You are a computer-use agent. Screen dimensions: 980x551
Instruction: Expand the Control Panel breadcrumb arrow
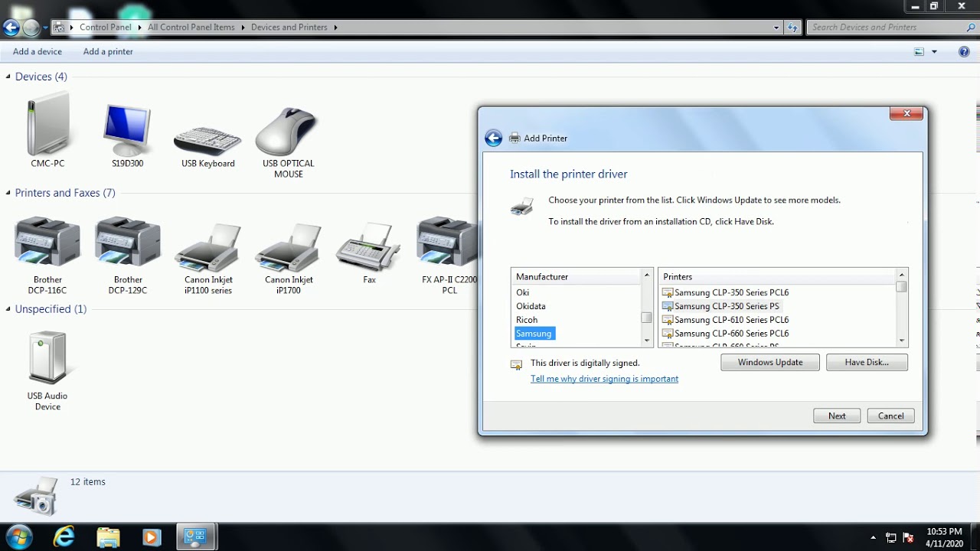click(139, 28)
